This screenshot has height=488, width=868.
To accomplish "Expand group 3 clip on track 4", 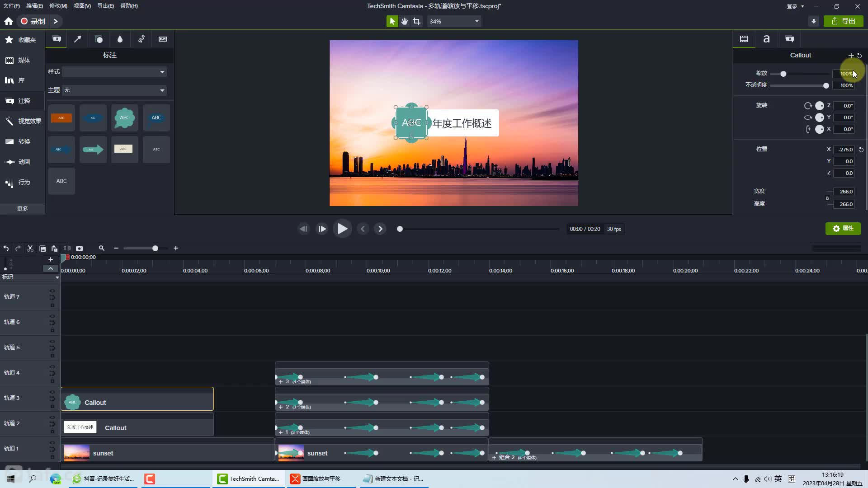I will coord(281,382).
